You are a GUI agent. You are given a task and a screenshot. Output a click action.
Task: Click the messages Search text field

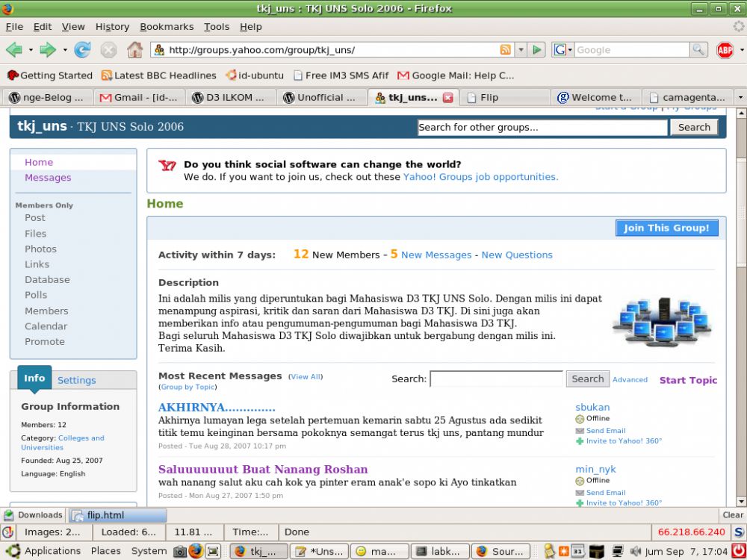[496, 379]
